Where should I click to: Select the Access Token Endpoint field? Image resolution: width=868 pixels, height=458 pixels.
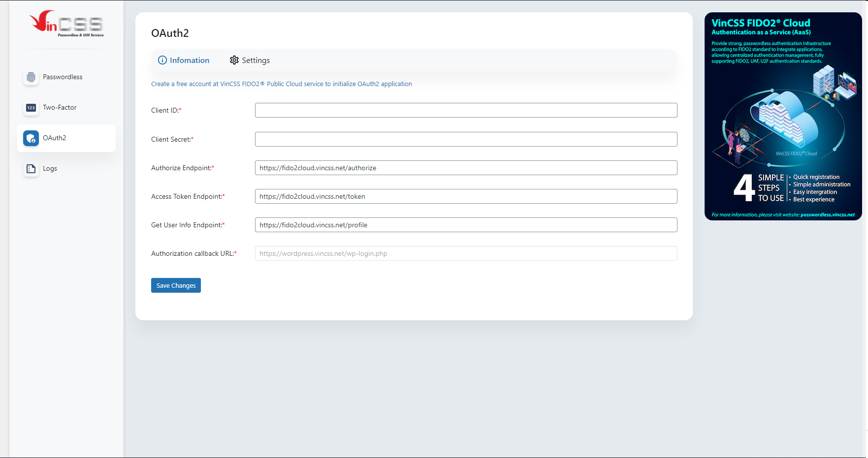466,196
